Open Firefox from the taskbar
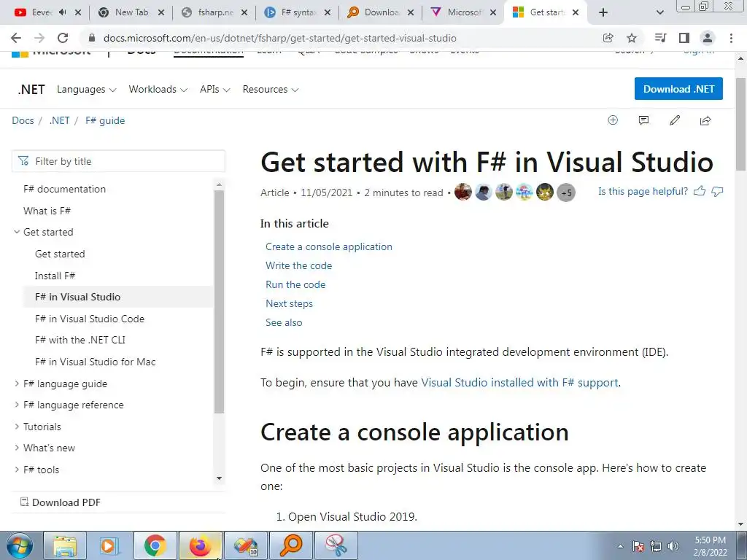Screen dimensions: 747x560 (x=200, y=545)
